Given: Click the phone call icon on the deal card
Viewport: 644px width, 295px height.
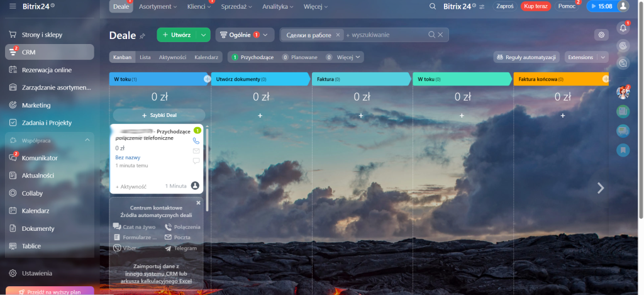Looking at the screenshot, I should click(196, 141).
